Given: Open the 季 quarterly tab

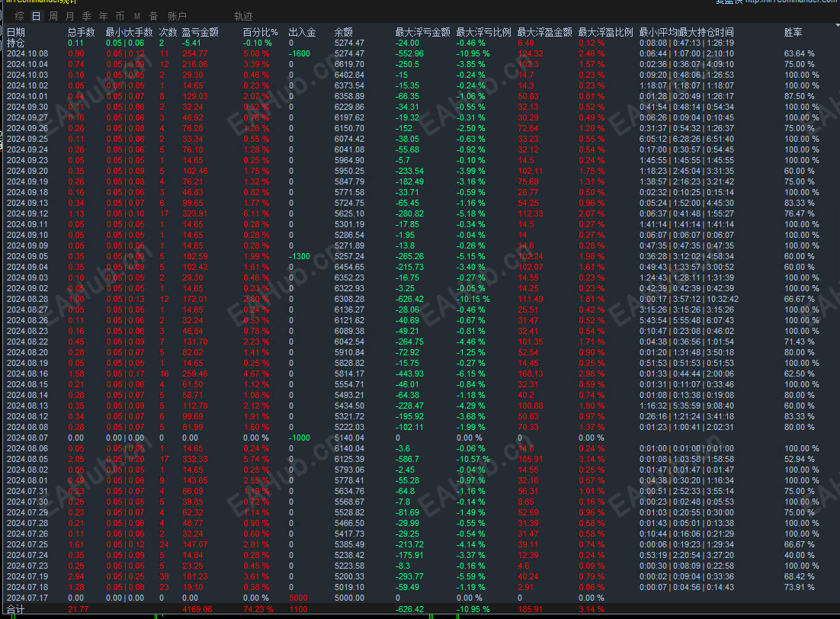Looking at the screenshot, I should tap(86, 16).
